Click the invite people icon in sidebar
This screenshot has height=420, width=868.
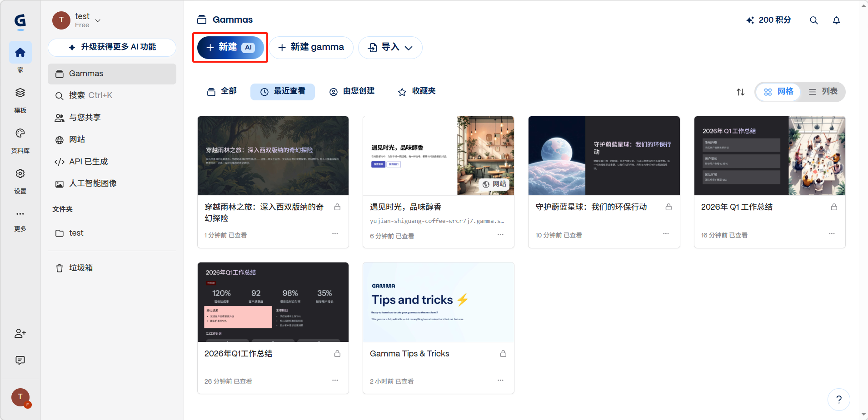click(x=20, y=333)
